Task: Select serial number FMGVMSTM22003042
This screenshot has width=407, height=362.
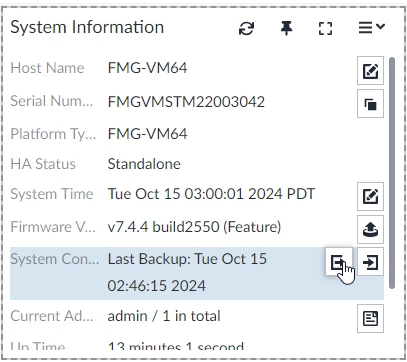Action: point(186,102)
